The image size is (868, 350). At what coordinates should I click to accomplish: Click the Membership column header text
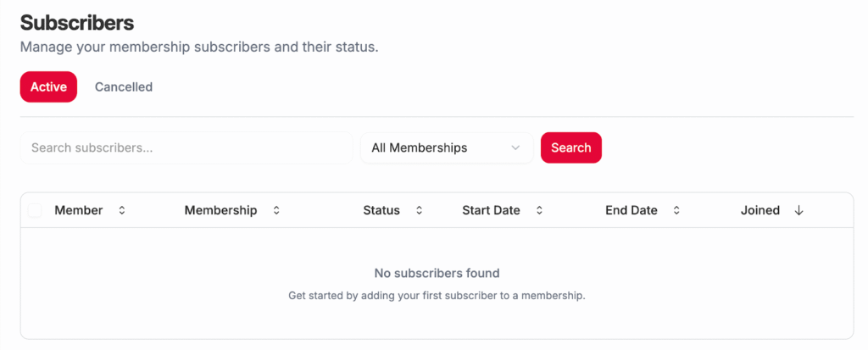click(x=220, y=210)
